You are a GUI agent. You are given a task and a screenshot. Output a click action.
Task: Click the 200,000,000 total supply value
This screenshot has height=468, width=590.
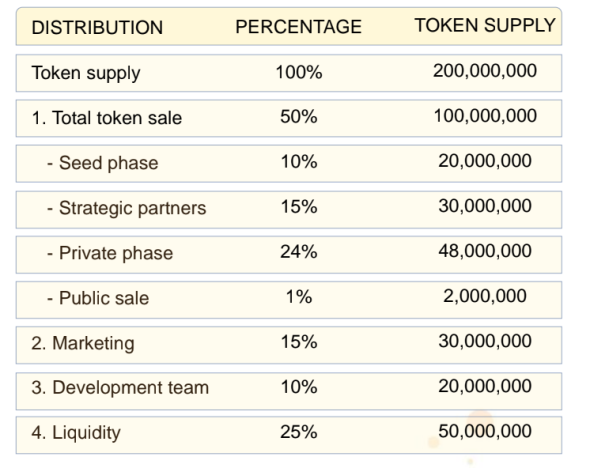coord(485,71)
